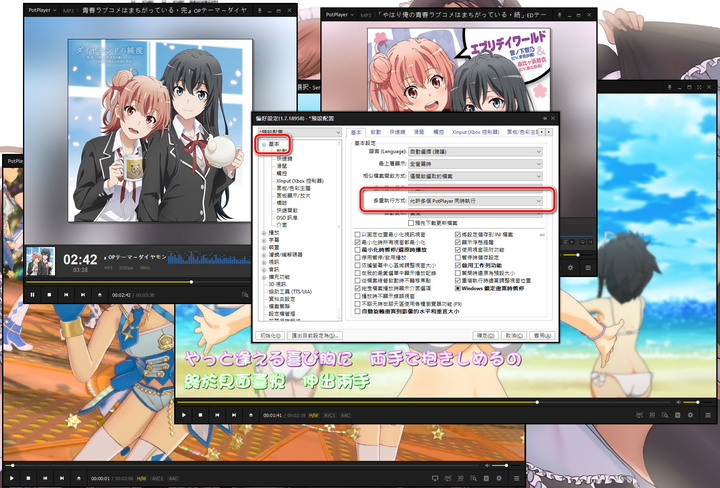720x488 pixels.
Task: Click the 匯出目前設定為(S)... button
Action: (x=315, y=336)
